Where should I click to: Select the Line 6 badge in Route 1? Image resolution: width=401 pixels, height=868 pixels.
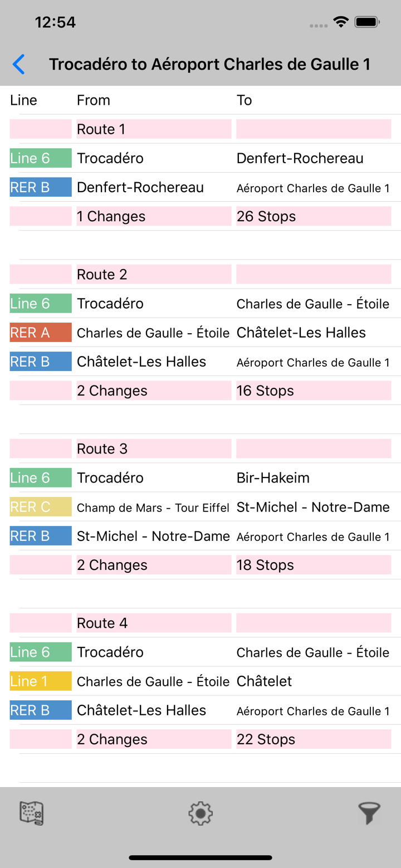[40, 158]
